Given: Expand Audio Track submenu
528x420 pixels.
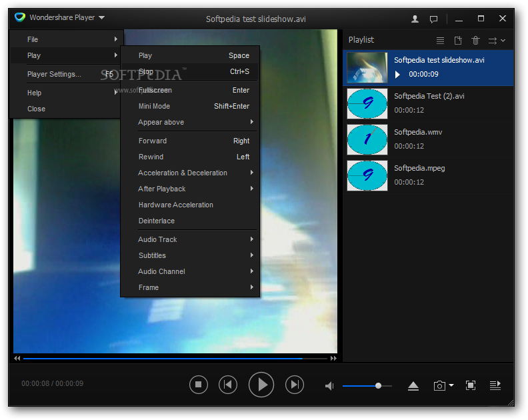Looking at the screenshot, I should coord(190,239).
